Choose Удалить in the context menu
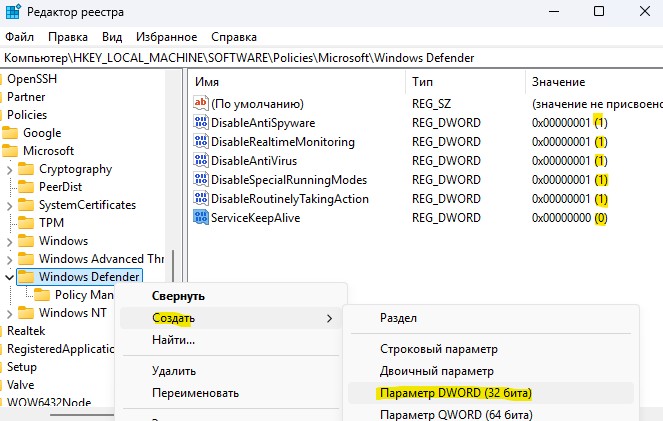This screenshot has height=421, width=663. (x=231, y=371)
